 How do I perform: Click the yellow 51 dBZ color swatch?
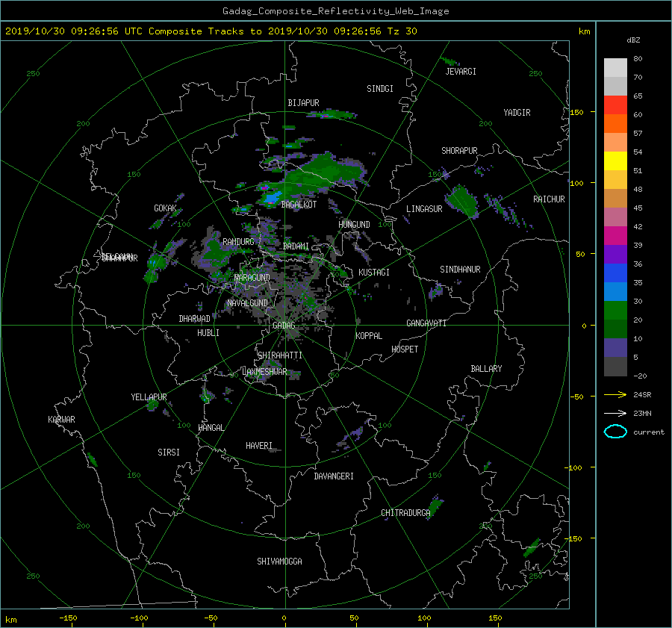click(x=615, y=161)
